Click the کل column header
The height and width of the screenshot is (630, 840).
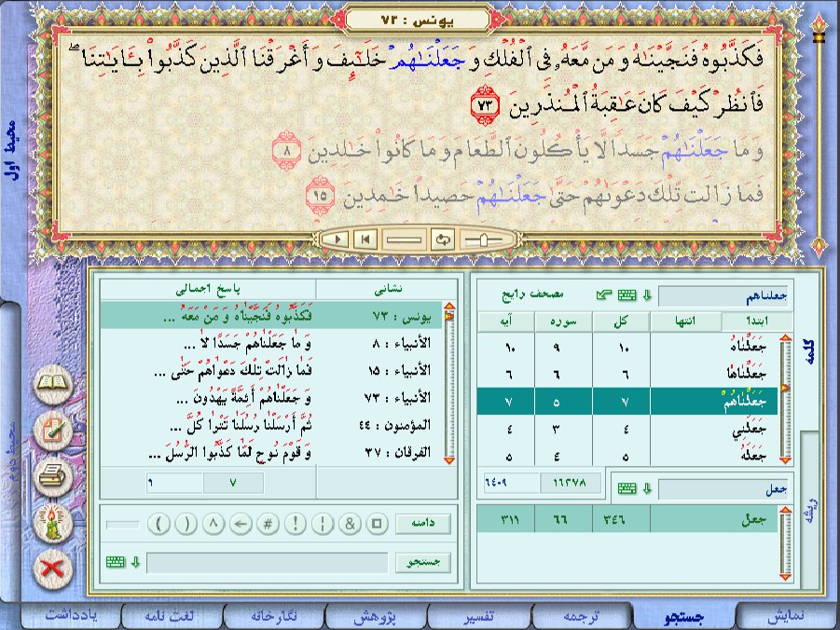click(x=621, y=322)
